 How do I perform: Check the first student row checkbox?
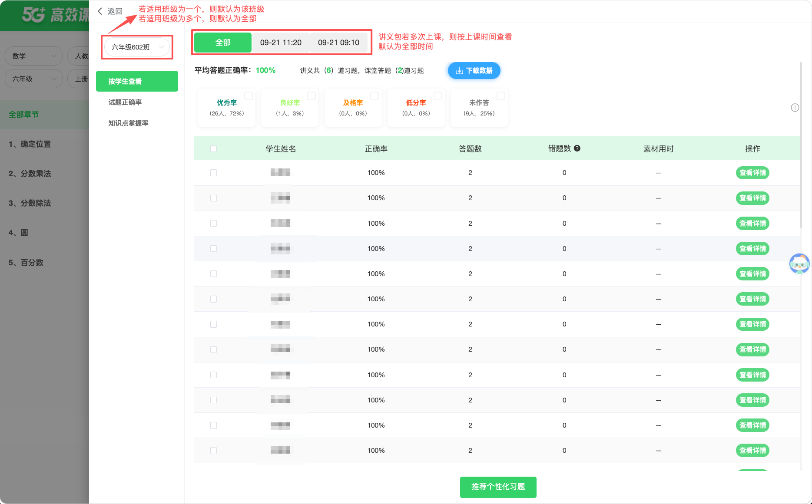(x=213, y=173)
